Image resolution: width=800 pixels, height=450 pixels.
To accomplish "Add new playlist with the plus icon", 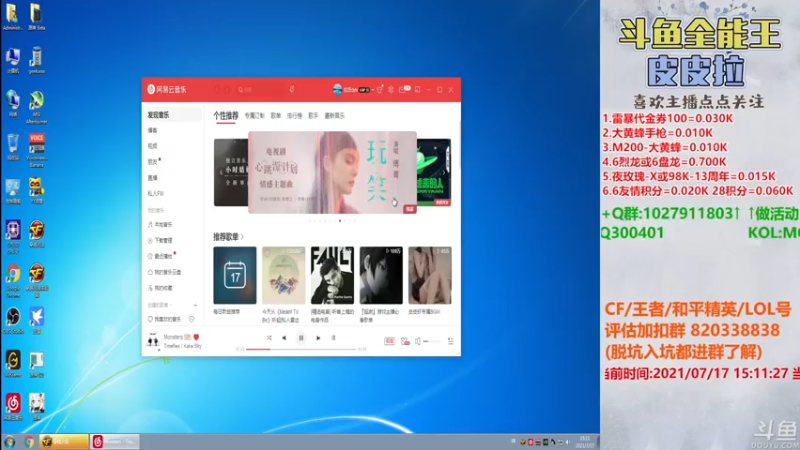I will pos(195,305).
